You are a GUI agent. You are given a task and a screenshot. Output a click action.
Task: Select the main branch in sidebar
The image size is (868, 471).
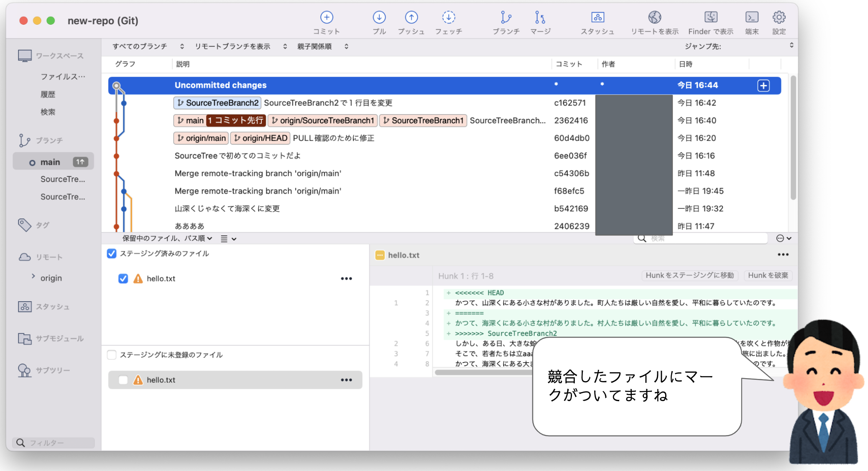(50, 162)
